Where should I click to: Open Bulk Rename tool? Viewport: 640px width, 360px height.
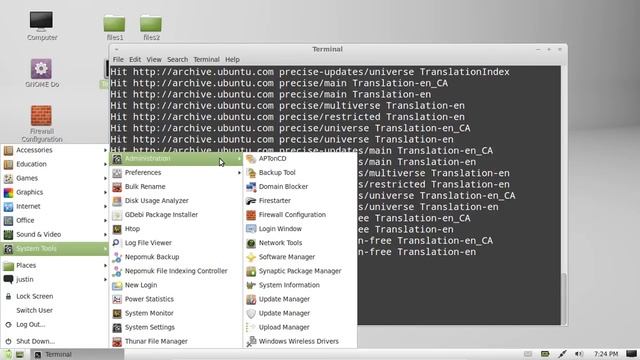point(176,187)
